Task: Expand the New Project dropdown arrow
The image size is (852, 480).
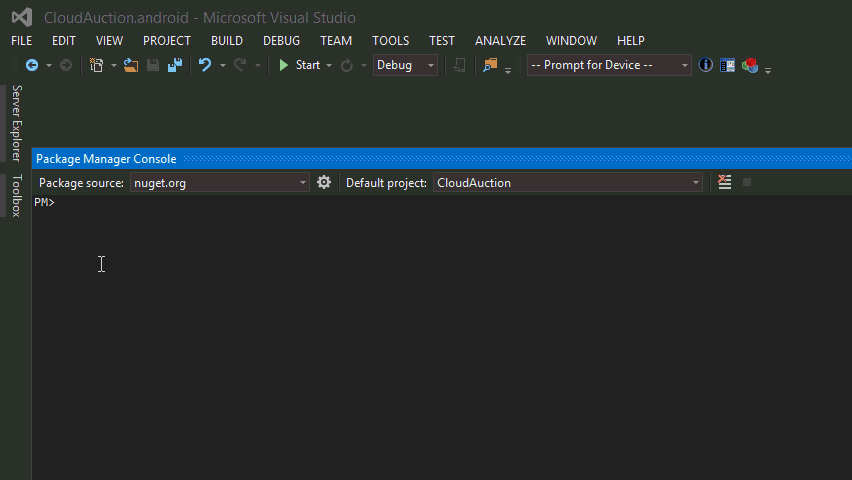Action: pyautogui.click(x=113, y=65)
